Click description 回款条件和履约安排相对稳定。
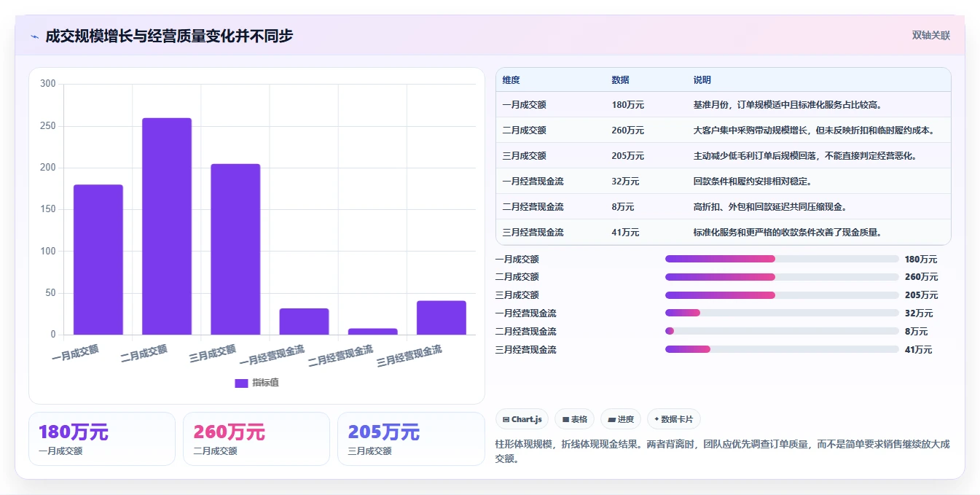Viewport: 980px width, 495px height. (x=753, y=182)
